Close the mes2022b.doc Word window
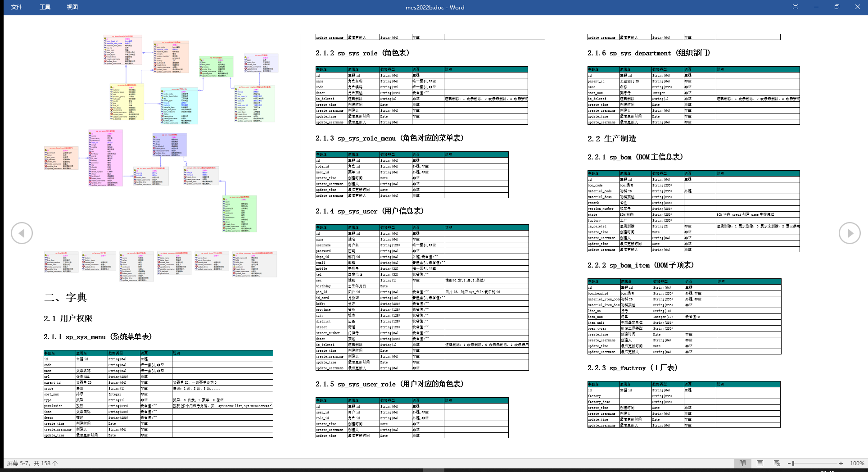The height and width of the screenshot is (472, 868). point(857,7)
